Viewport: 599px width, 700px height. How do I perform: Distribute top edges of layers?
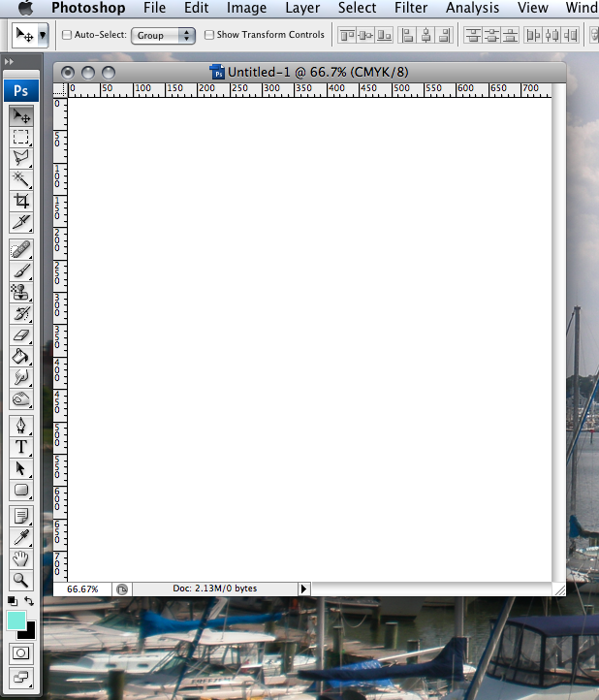tap(473, 35)
